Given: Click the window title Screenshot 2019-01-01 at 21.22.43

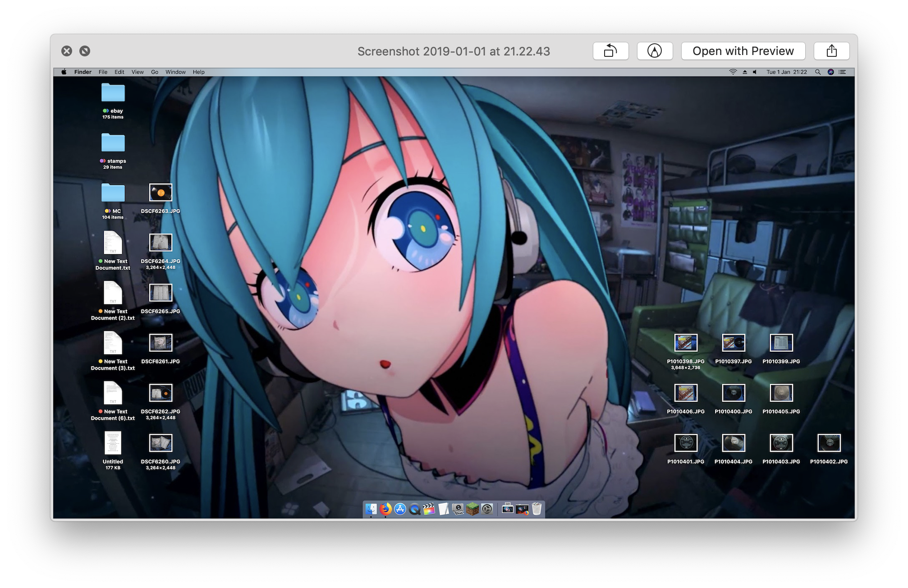Looking at the screenshot, I should click(454, 51).
